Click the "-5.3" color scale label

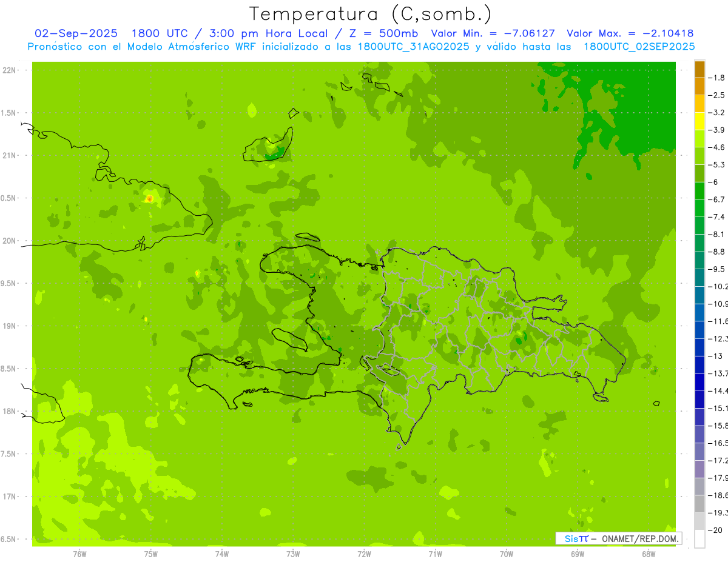(716, 164)
